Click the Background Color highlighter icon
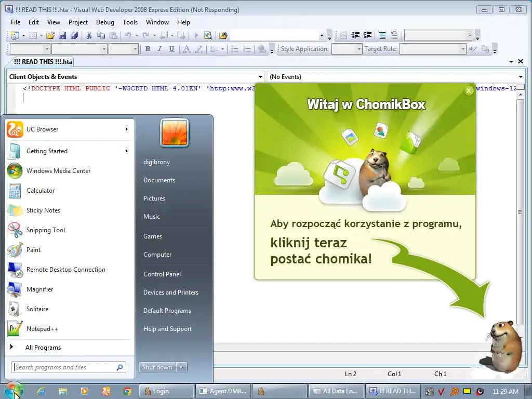The image size is (532, 399). pos(199,49)
